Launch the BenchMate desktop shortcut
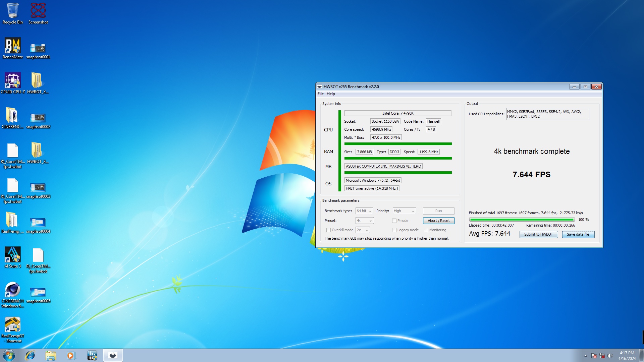644x362 pixels. coord(13,48)
